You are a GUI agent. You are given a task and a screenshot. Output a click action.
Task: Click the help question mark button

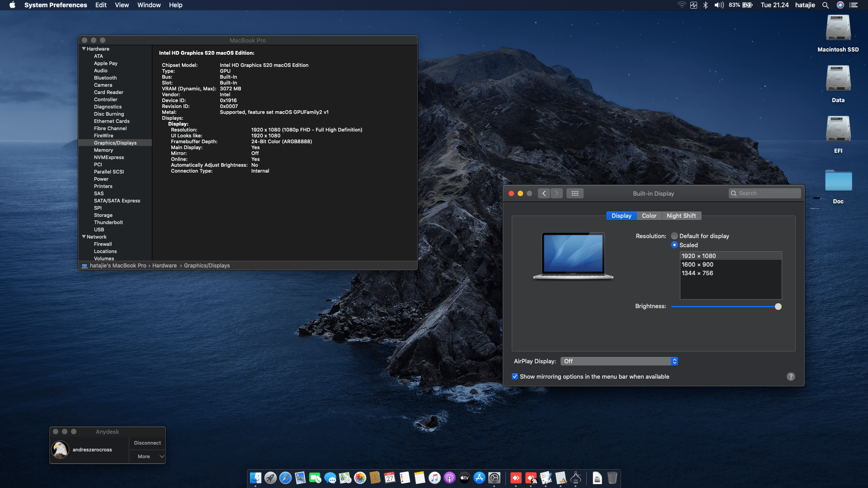click(790, 377)
